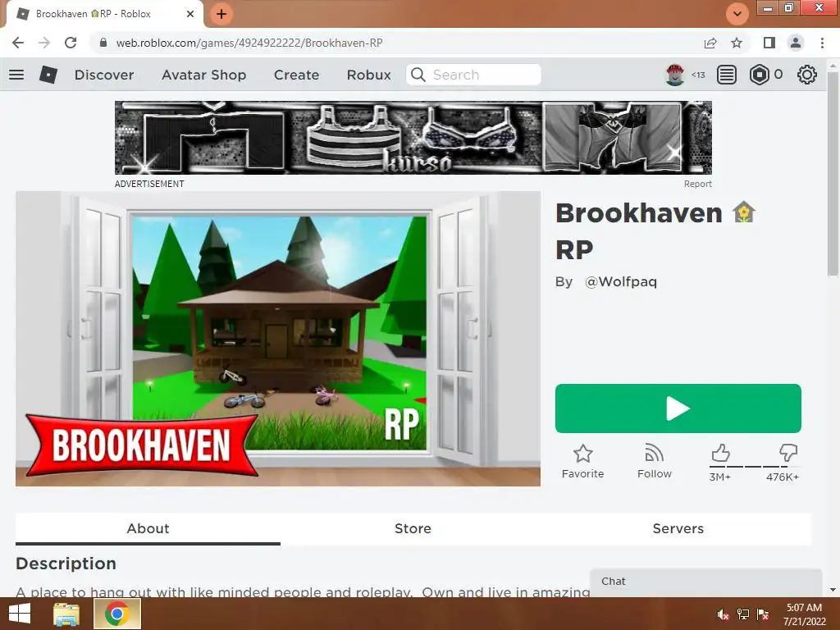Click the 476K+ dislikes count

coord(783,477)
